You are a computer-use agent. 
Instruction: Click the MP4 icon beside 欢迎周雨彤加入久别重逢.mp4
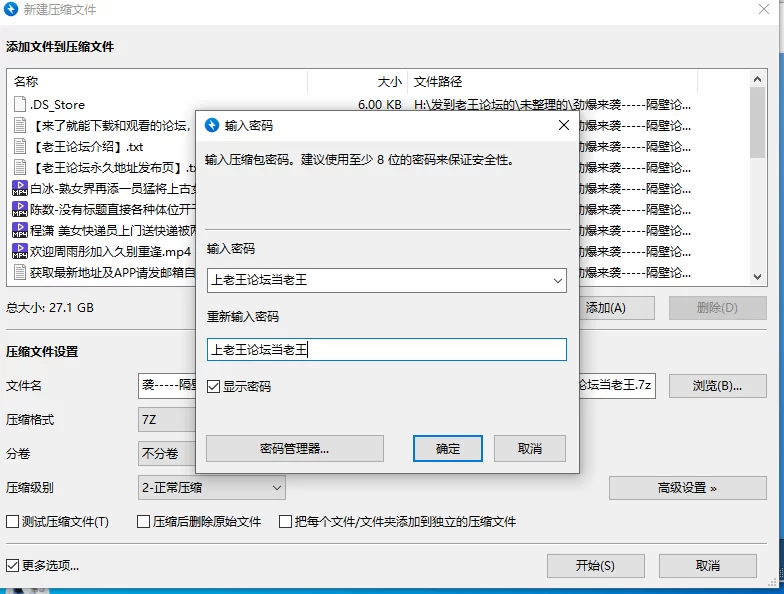(20, 251)
